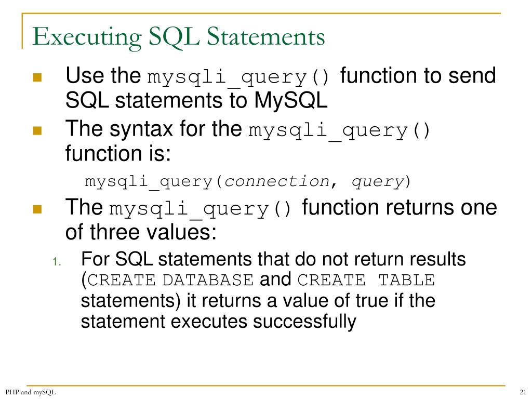
Task: Click the third gold square bullet marker
Action: click(x=37, y=209)
